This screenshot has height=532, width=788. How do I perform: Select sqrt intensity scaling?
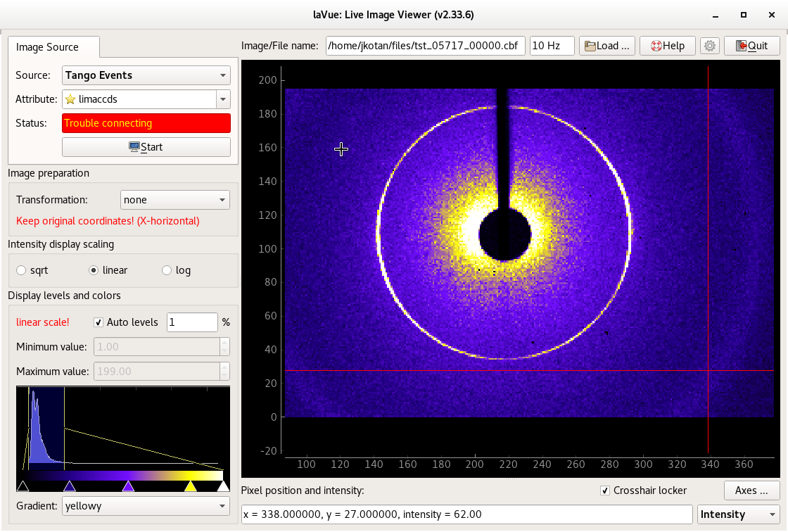point(21,270)
